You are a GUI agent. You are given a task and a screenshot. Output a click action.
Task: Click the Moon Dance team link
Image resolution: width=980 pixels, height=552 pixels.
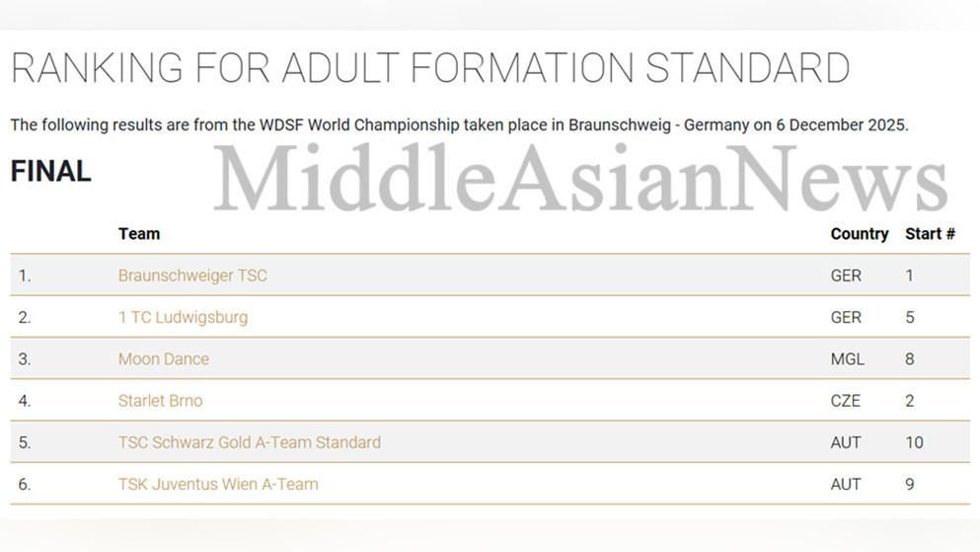164,359
